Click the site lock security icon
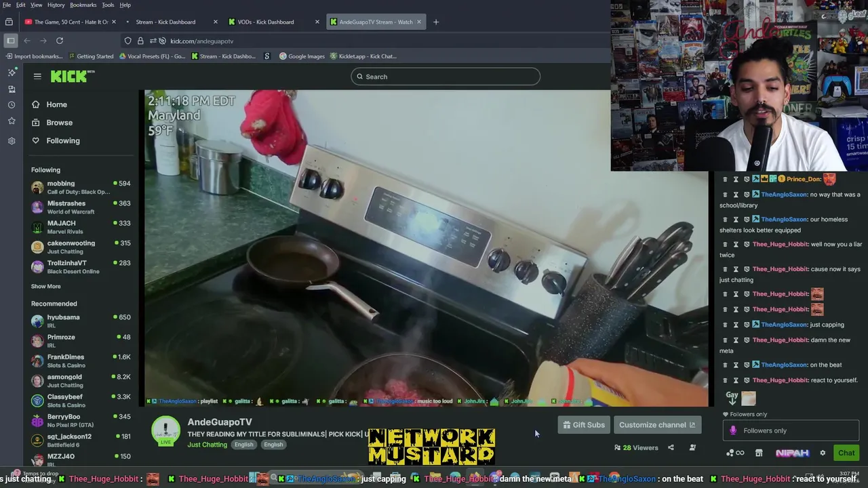This screenshot has height=488, width=868. pyautogui.click(x=140, y=41)
